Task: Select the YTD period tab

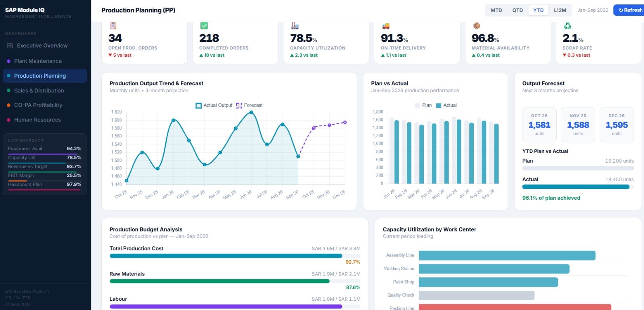Action: (x=539, y=10)
